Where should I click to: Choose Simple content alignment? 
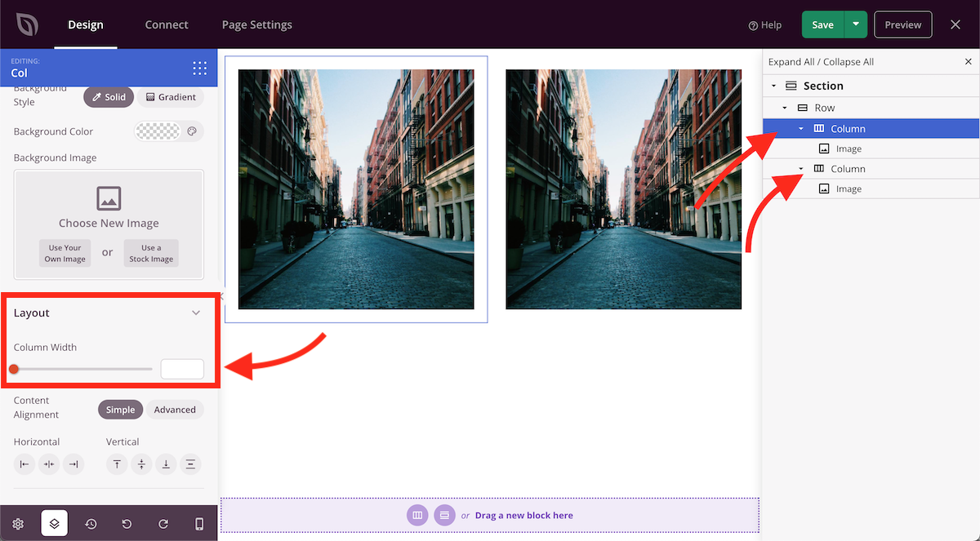pyautogui.click(x=121, y=410)
